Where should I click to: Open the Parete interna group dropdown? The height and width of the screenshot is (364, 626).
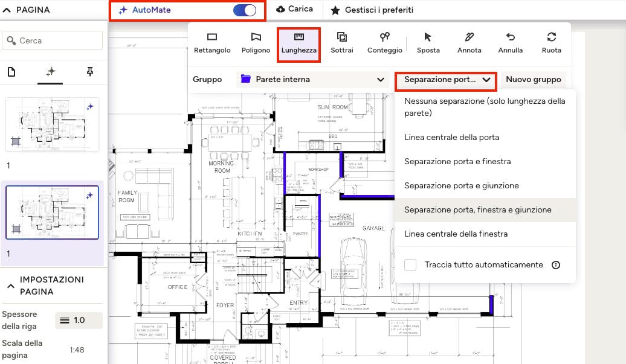[x=312, y=79]
